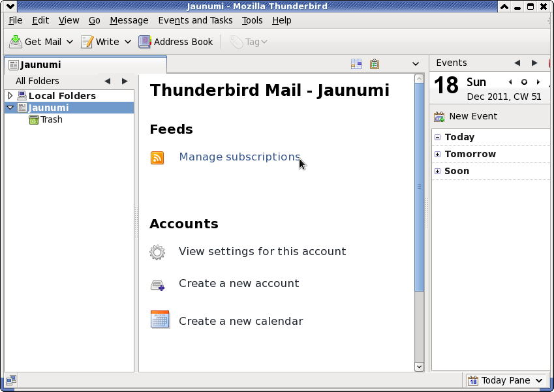Click Create a new calendar link
Viewport: 554px width, 392px height.
point(241,321)
